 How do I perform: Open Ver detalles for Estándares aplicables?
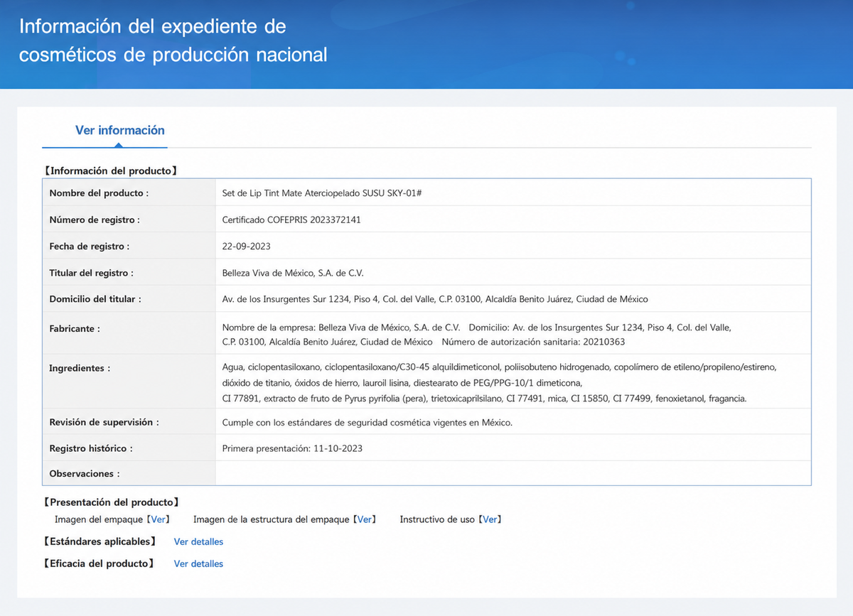198,542
